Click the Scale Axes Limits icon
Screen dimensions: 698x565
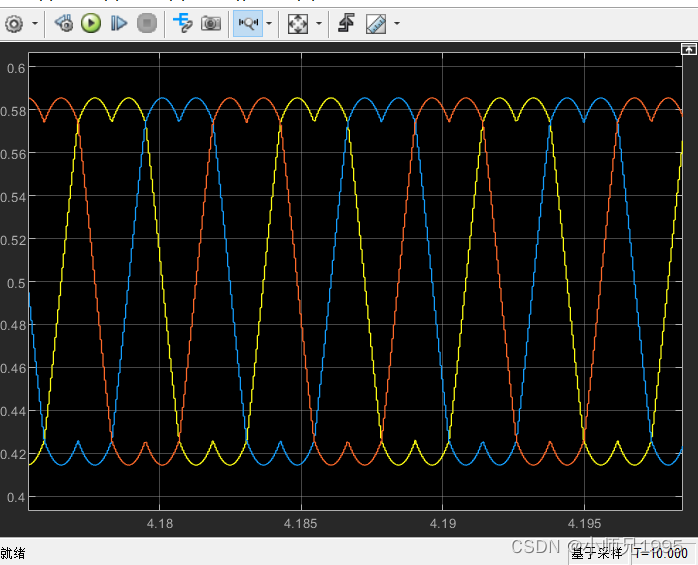pyautogui.click(x=298, y=23)
